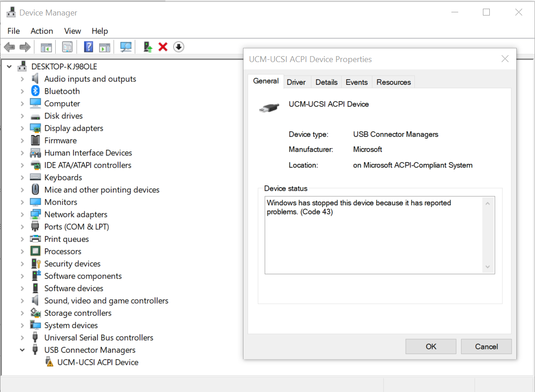Viewport: 535px width, 392px height.
Task: Click the Disable device down-arrow icon
Action: [x=179, y=47]
